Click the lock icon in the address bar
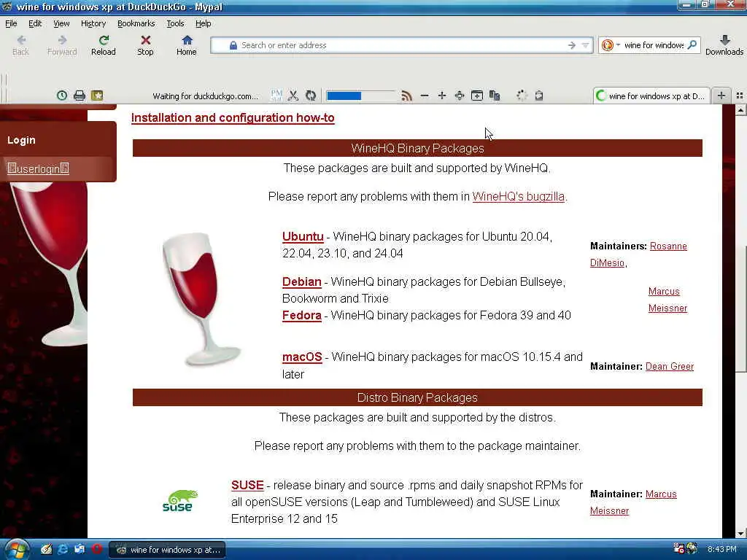This screenshot has height=560, width=747. click(x=233, y=45)
